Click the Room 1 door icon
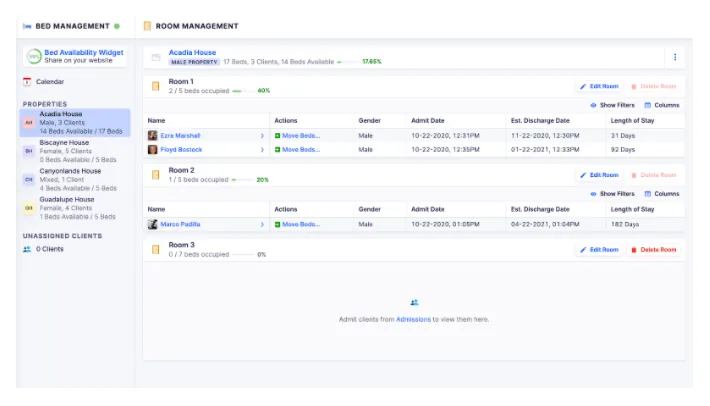 click(155, 86)
